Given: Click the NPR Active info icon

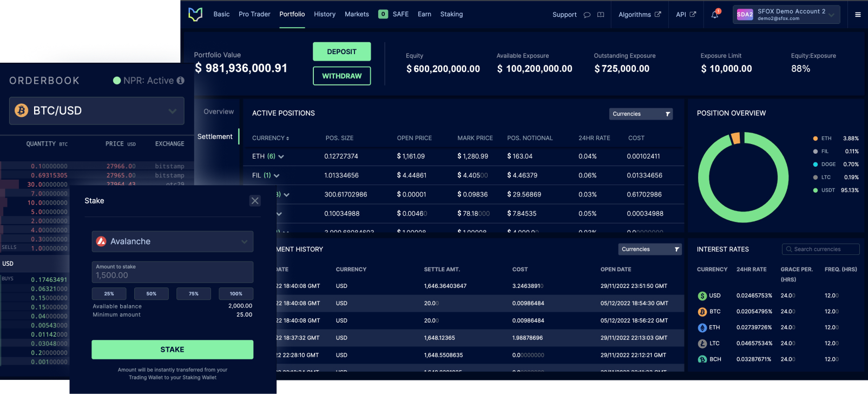Looking at the screenshot, I should pos(181,81).
